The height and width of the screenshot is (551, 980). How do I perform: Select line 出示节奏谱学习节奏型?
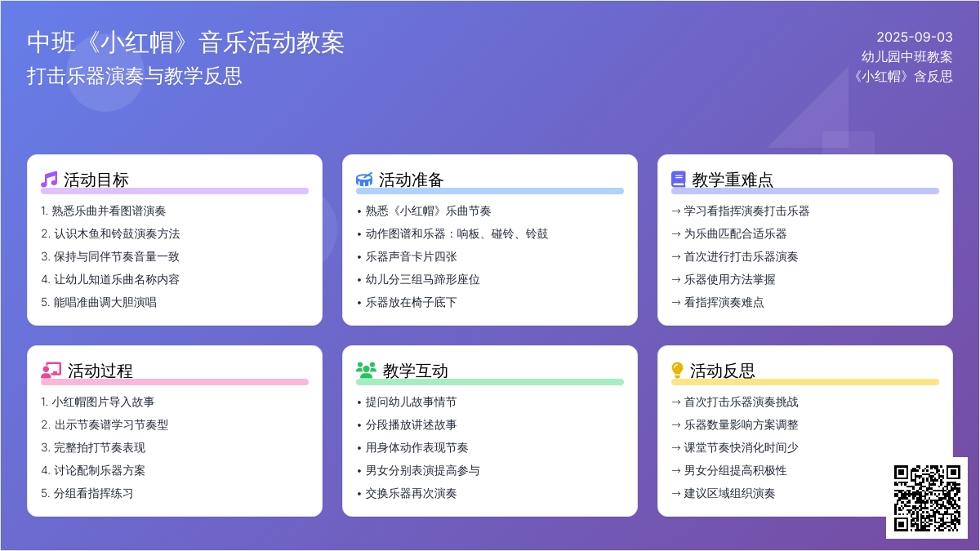pyautogui.click(x=105, y=424)
